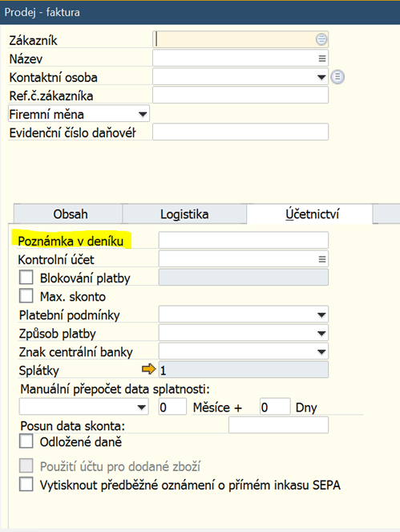Switch to the Logistika tab
This screenshot has height=532, width=400.
184,214
